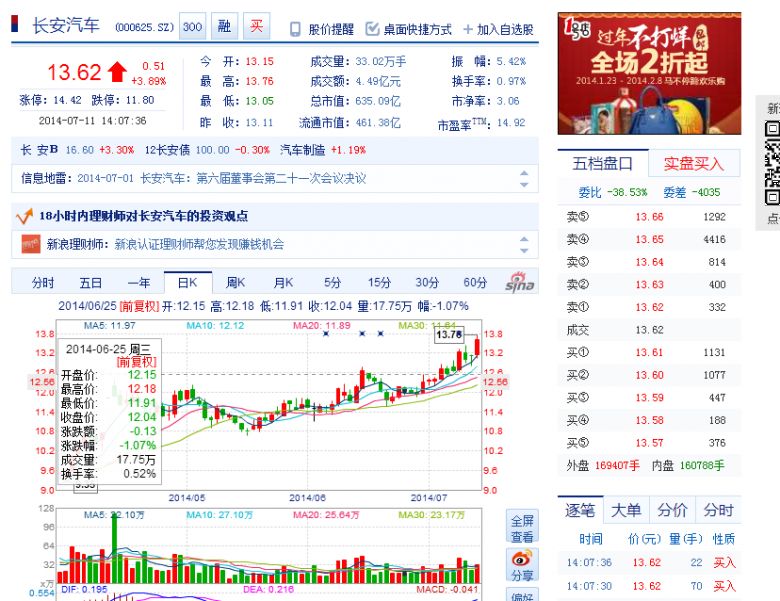780x601 pixels.
Task: Click the first star event marker on K chart
Action: point(326,334)
